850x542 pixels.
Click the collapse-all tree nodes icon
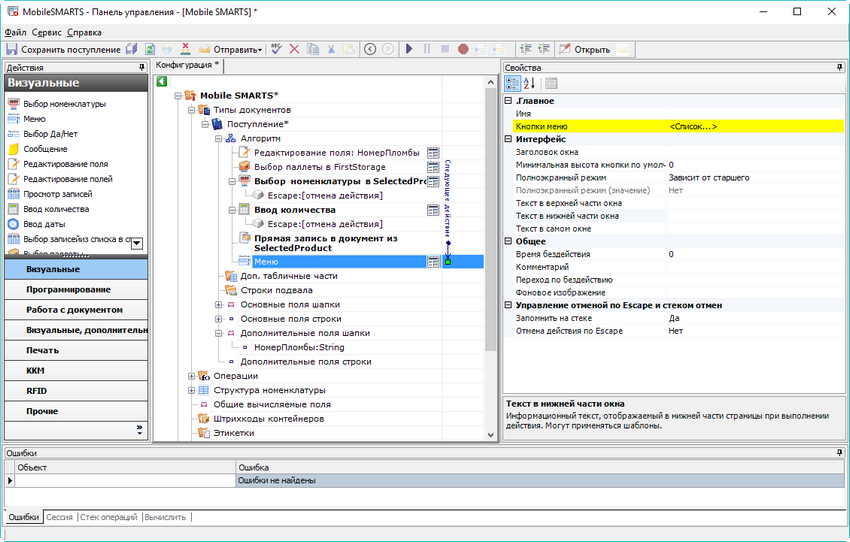pyautogui.click(x=544, y=49)
